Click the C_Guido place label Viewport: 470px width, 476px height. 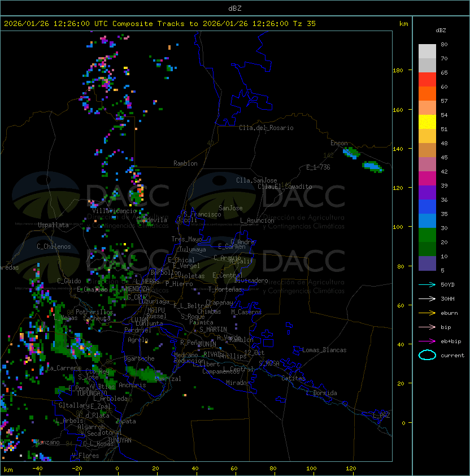69,281
